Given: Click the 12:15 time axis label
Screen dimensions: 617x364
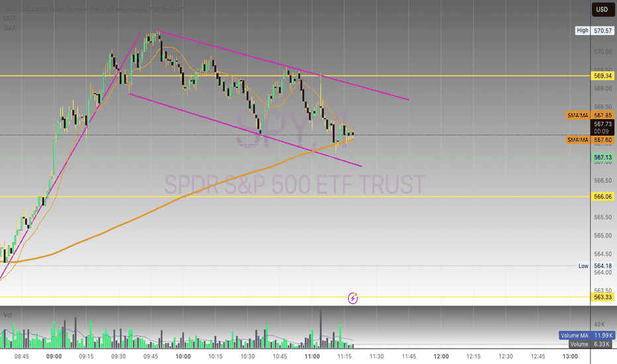Looking at the screenshot, I should pos(473,357).
